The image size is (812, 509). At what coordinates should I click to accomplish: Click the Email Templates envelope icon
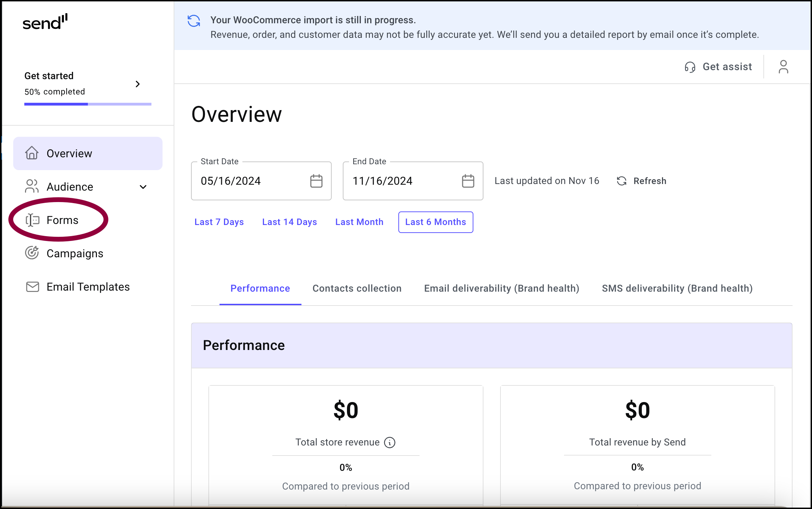pos(32,287)
